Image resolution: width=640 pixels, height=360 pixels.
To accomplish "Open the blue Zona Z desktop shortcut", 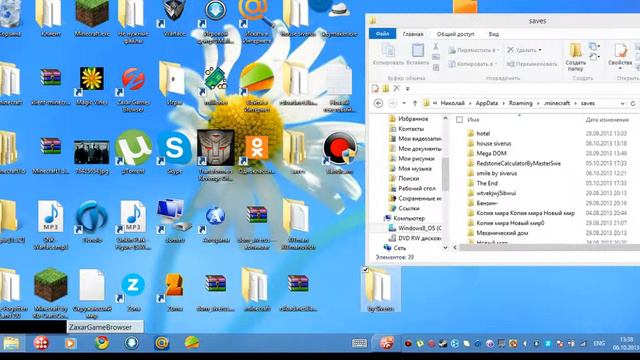I will pyautogui.click(x=133, y=284).
